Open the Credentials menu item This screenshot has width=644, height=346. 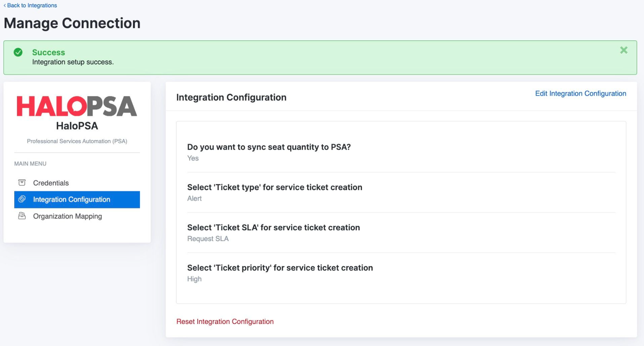point(51,183)
